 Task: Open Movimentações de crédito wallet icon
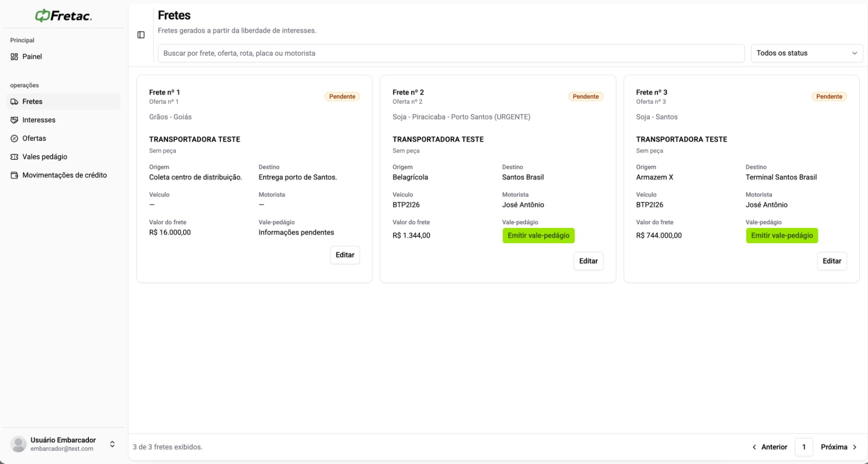[14, 175]
